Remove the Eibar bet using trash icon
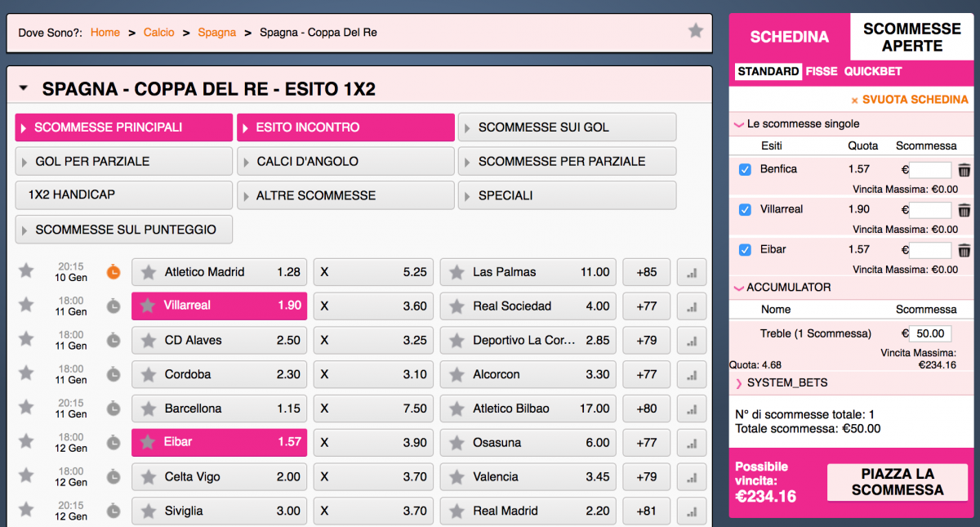This screenshot has width=980, height=527. pyautogui.click(x=964, y=250)
